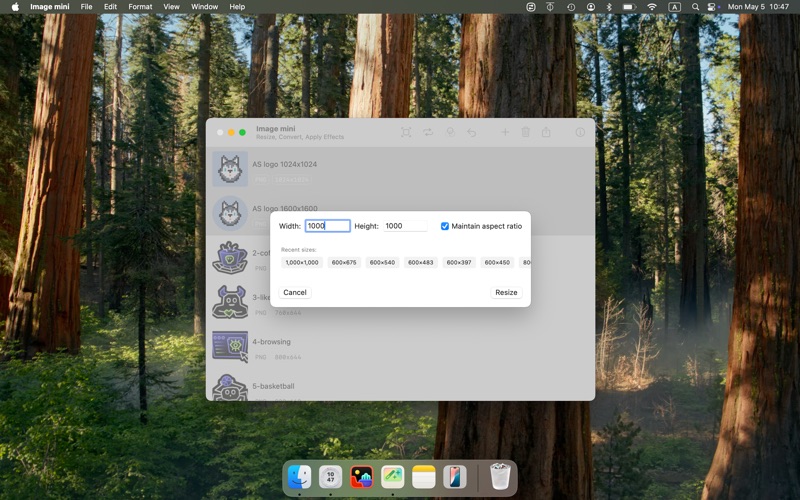Open the Format menu

pos(140,7)
